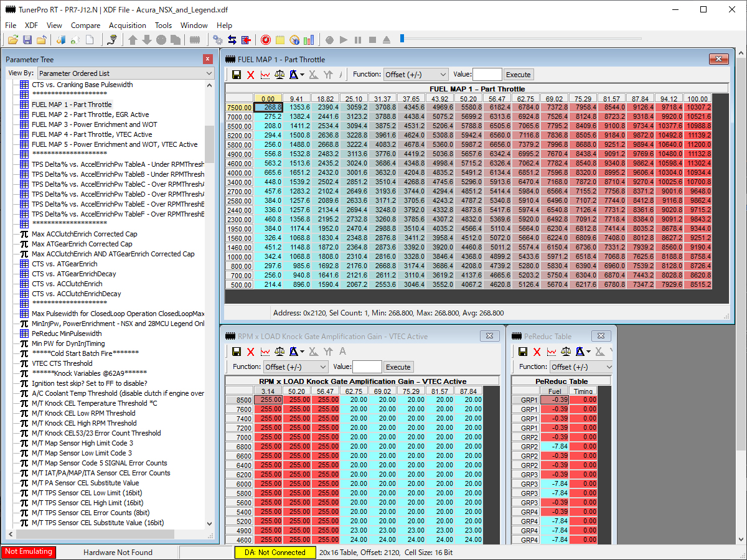Click the Value field in the Knock Gate window
The width and height of the screenshot is (747, 560).
click(367, 367)
